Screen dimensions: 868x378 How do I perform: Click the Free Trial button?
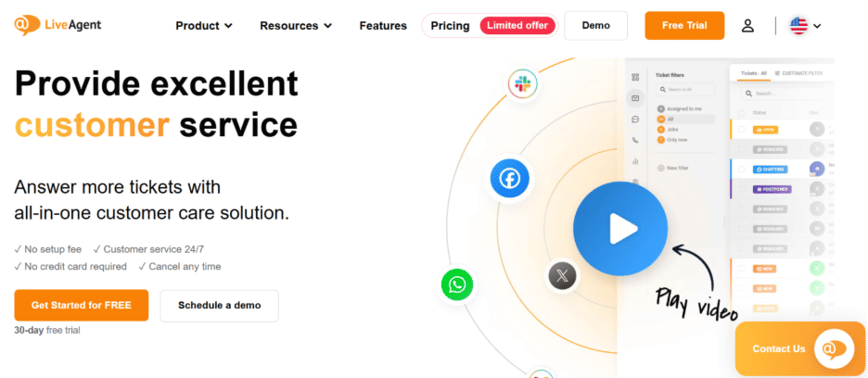[684, 25]
